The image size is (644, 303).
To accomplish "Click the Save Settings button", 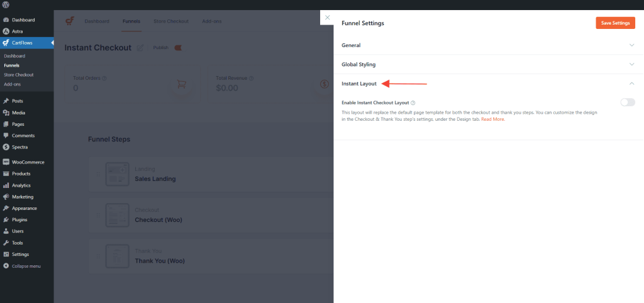I will tap(615, 23).
